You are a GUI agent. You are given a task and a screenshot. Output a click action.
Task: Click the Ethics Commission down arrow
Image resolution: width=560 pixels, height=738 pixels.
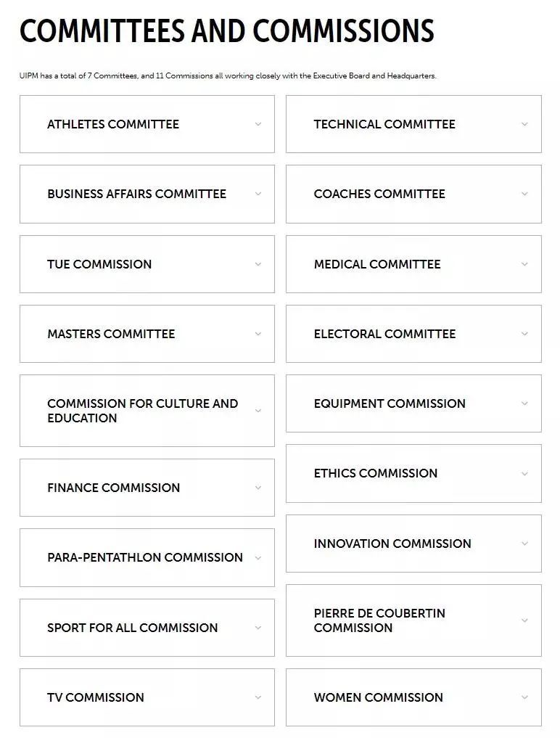[x=524, y=474]
